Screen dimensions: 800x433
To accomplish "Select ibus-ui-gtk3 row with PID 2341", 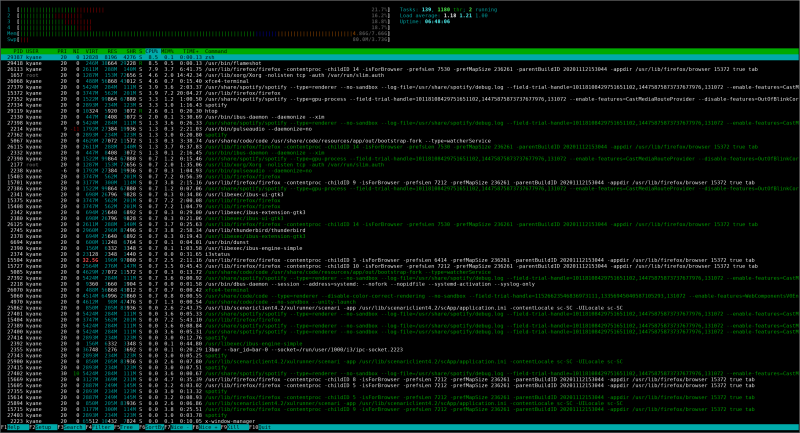I will pyautogui.click(x=400, y=195).
